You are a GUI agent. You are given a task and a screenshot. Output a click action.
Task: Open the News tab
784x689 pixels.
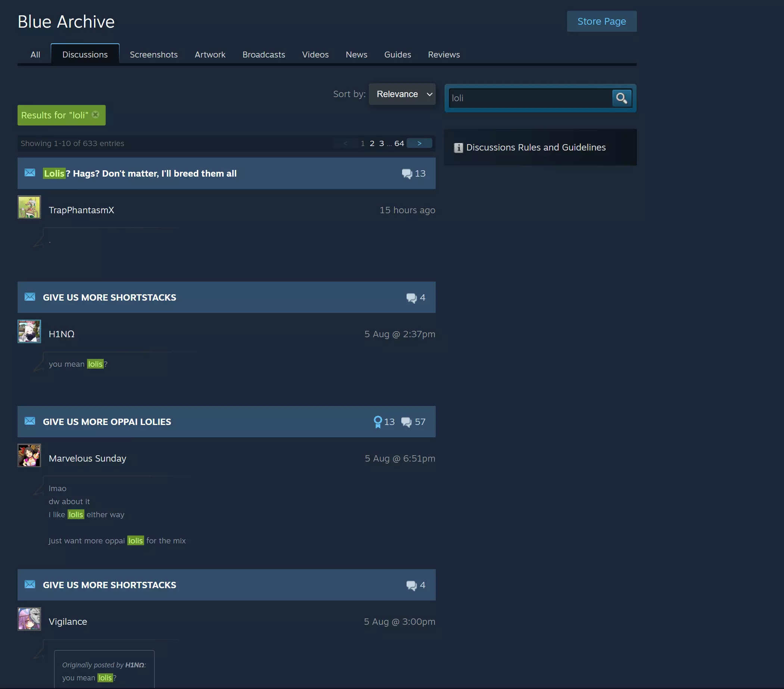(357, 55)
